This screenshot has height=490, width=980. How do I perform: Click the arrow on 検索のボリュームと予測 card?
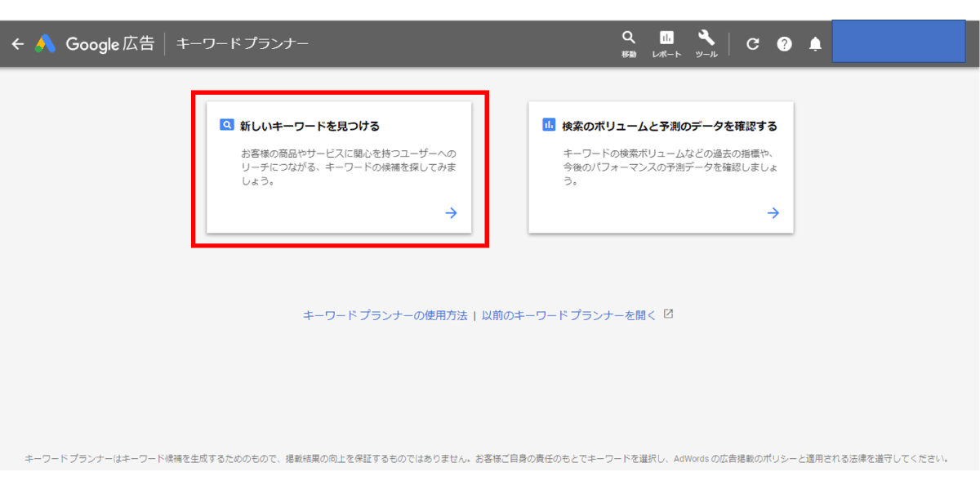pyautogui.click(x=773, y=213)
